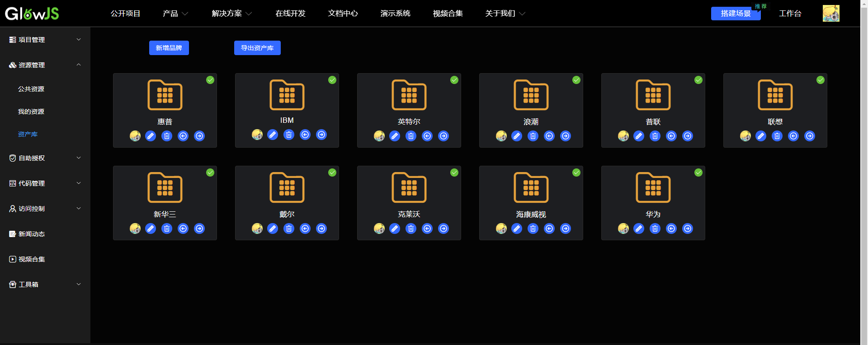Screen dimensions: 868x345
Task: Move the 联想 card left with arrow icon
Action: (x=793, y=136)
